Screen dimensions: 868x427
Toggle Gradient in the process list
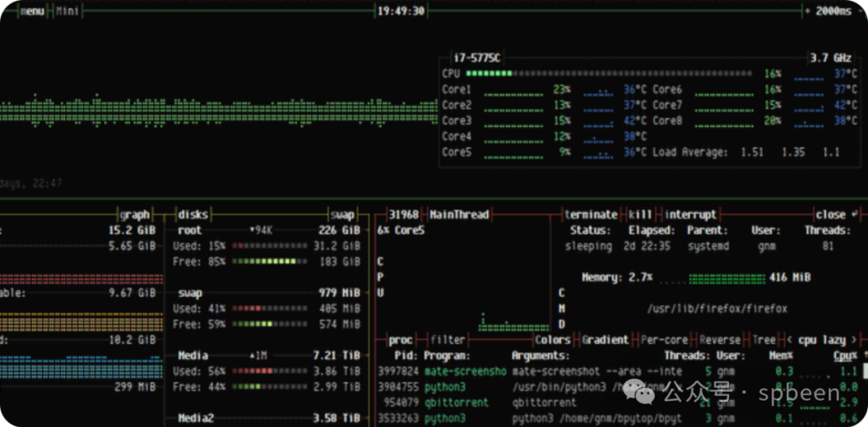coord(605,340)
